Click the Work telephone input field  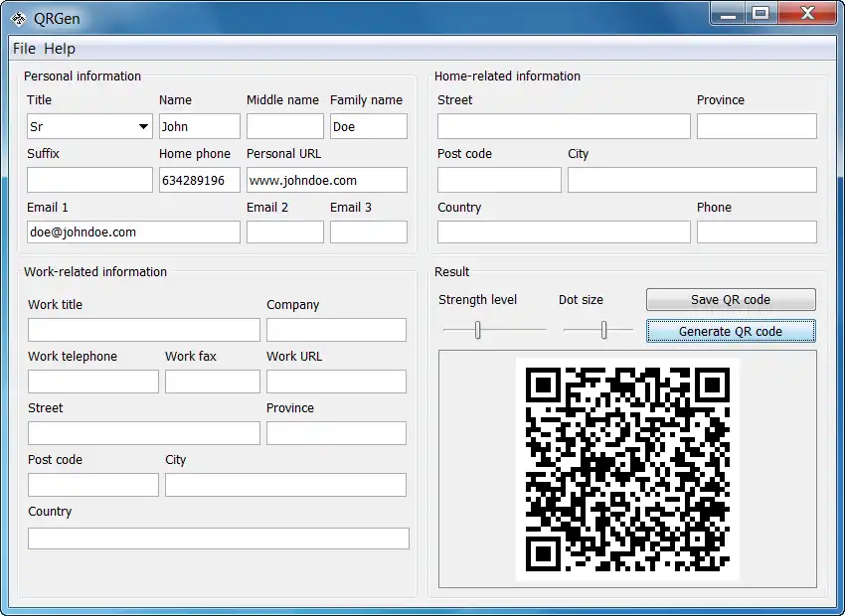[x=93, y=382]
